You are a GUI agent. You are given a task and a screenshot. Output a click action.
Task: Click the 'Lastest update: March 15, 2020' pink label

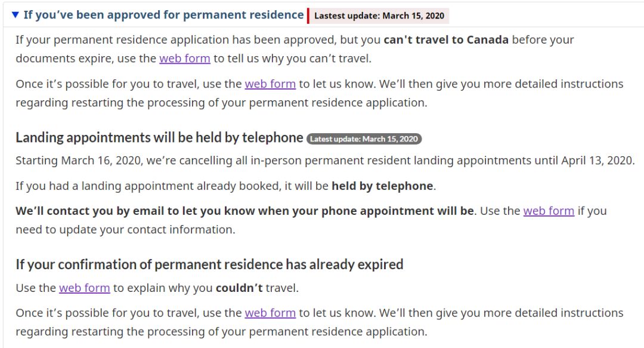pyautogui.click(x=379, y=16)
